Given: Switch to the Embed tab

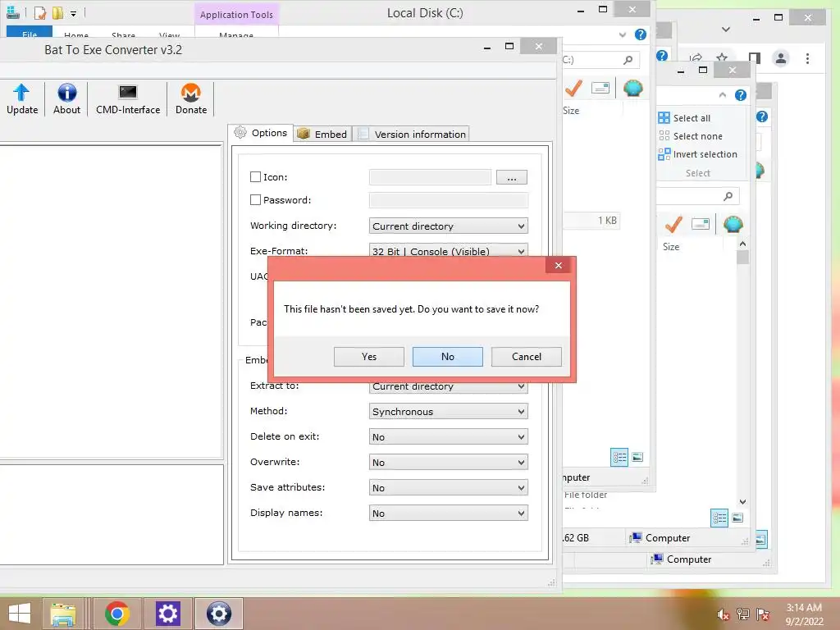Looking at the screenshot, I should coord(322,134).
